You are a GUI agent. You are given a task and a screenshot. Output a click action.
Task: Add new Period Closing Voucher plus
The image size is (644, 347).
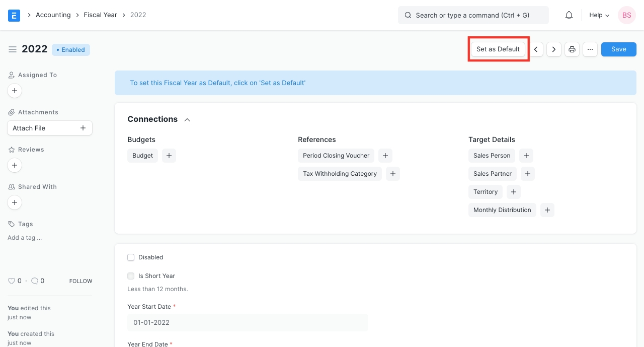tap(385, 156)
